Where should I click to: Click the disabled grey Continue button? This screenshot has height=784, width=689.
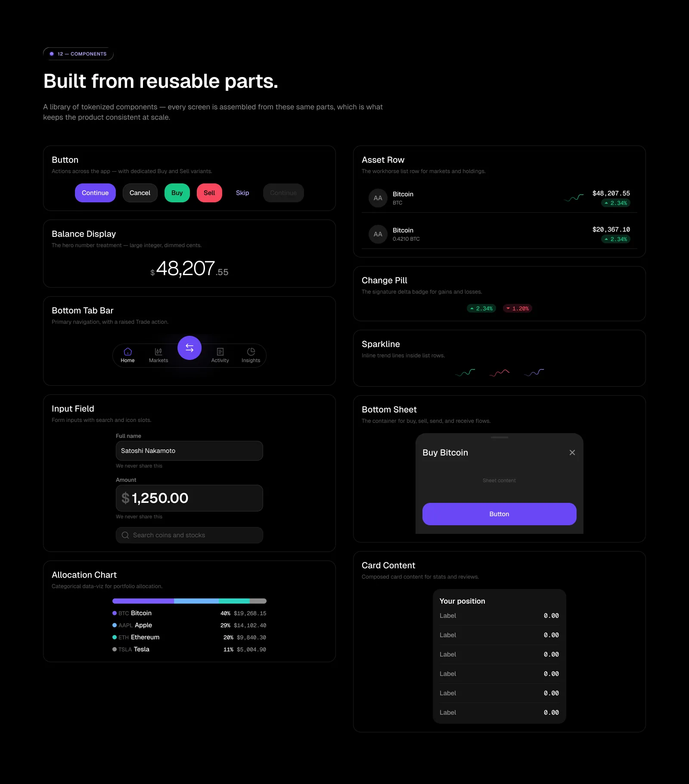pyautogui.click(x=283, y=193)
